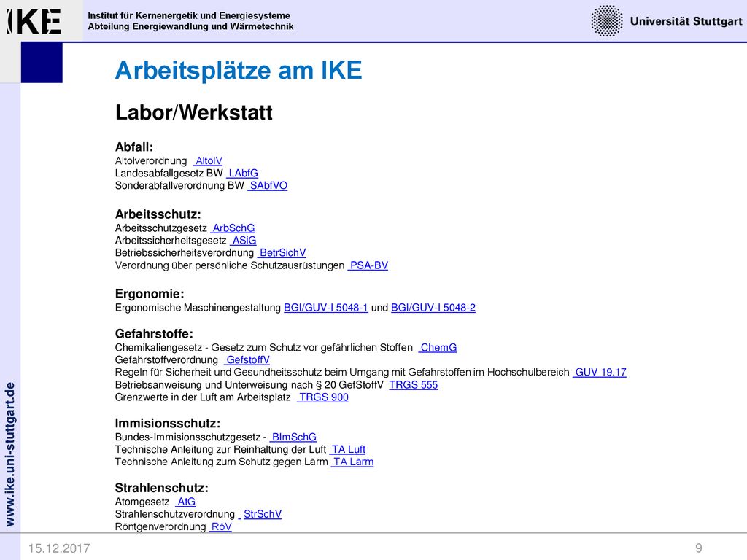Open the RöV link
The image size is (747, 560).
coord(220,526)
